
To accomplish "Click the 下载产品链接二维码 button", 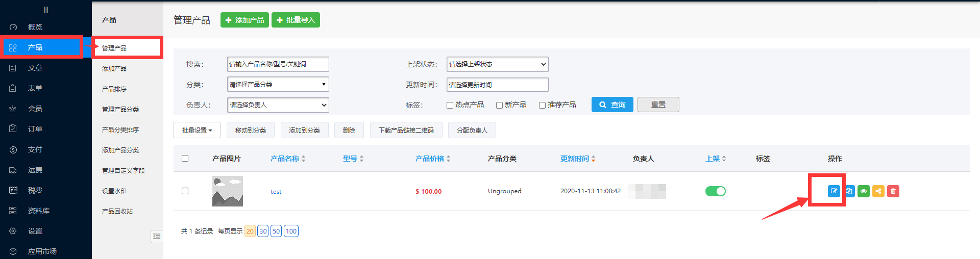I will pyautogui.click(x=406, y=130).
